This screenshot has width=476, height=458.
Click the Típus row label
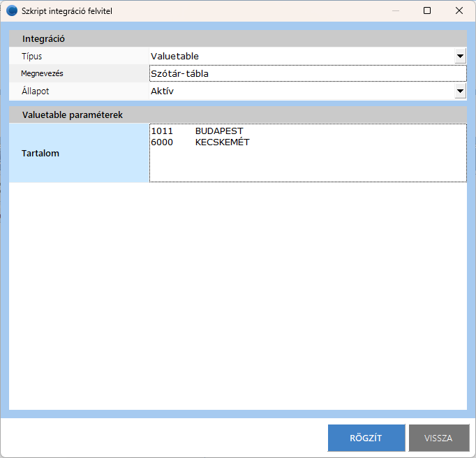[32, 56]
